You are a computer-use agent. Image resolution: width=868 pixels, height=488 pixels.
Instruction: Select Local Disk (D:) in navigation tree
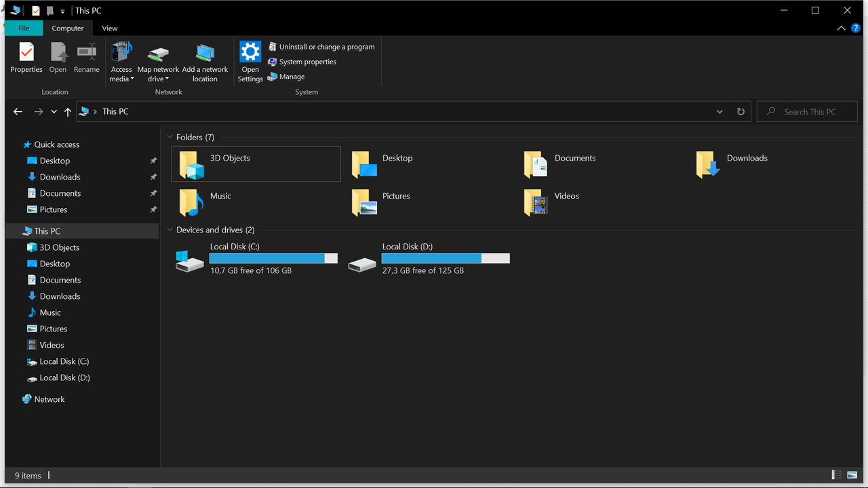pyautogui.click(x=64, y=378)
